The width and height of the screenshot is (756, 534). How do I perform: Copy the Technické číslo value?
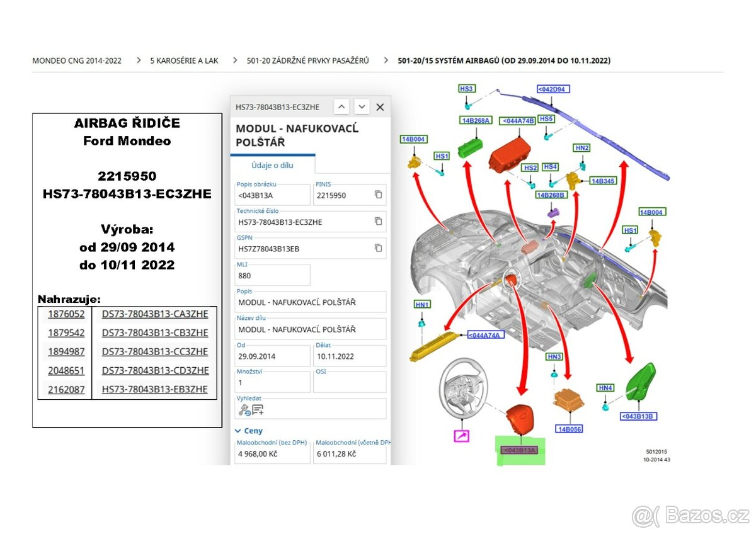click(x=378, y=221)
